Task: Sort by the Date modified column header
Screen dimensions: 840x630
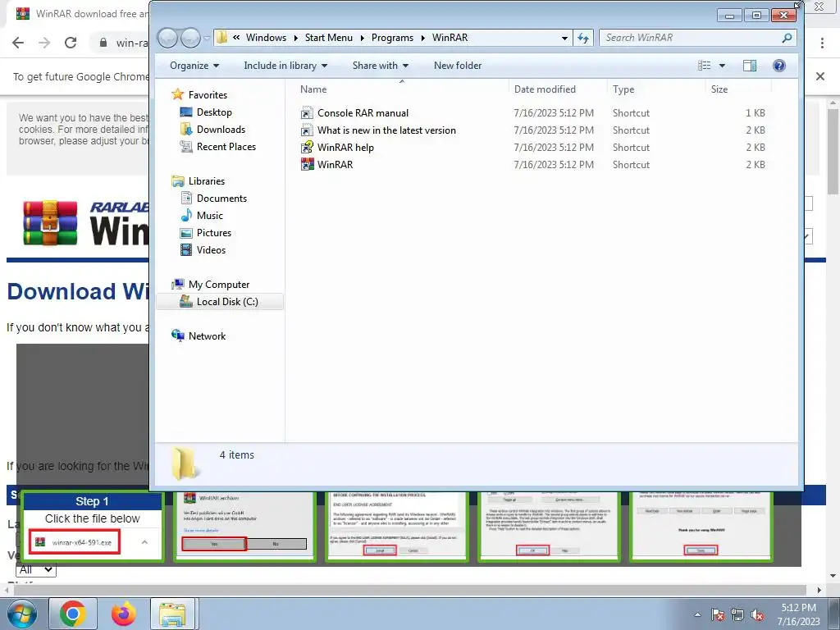Action: 558,89
